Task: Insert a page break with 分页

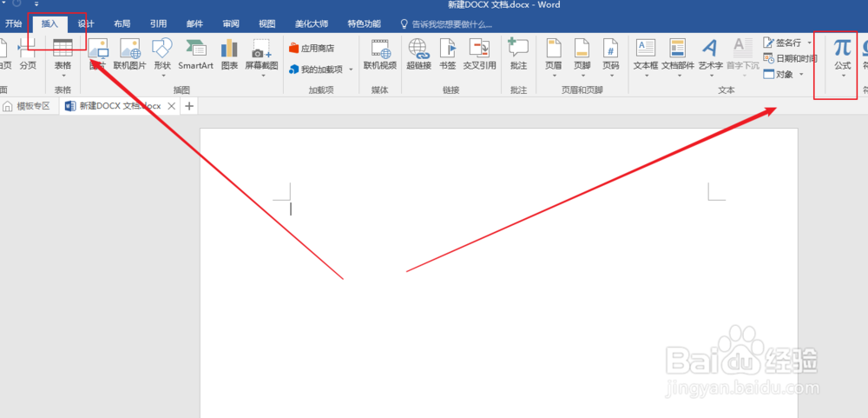Action: (28, 55)
